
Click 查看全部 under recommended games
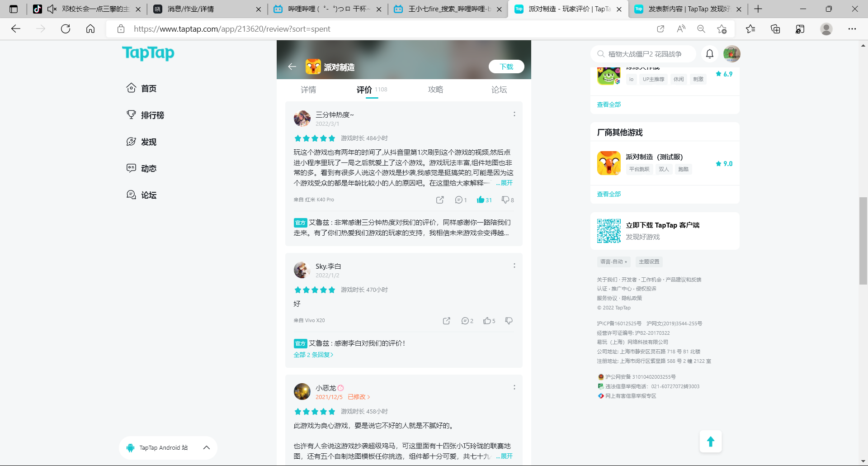[609, 105]
